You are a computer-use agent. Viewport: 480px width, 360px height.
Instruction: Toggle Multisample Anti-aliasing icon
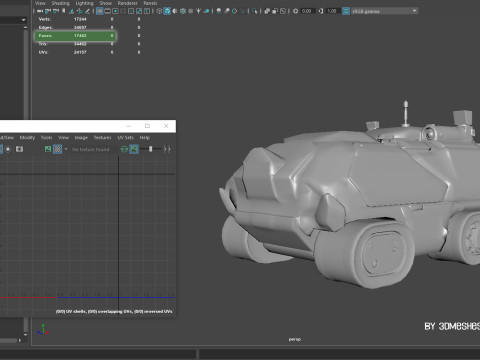click(235, 11)
